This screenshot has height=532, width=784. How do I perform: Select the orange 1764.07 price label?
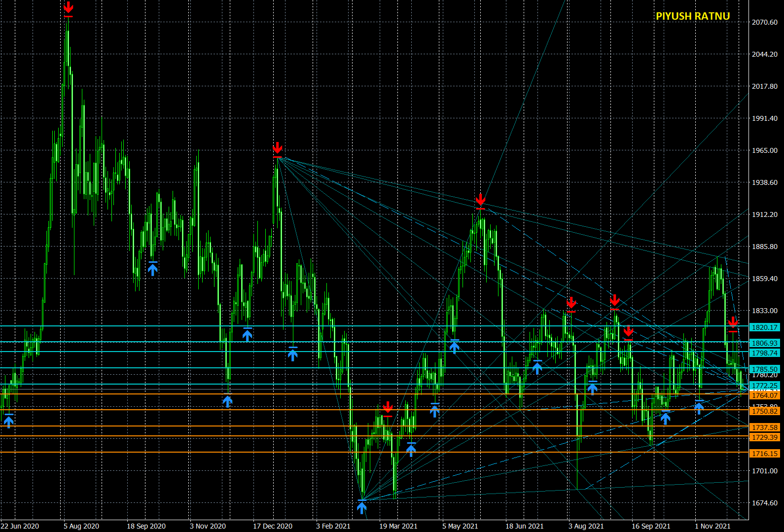tap(764, 395)
